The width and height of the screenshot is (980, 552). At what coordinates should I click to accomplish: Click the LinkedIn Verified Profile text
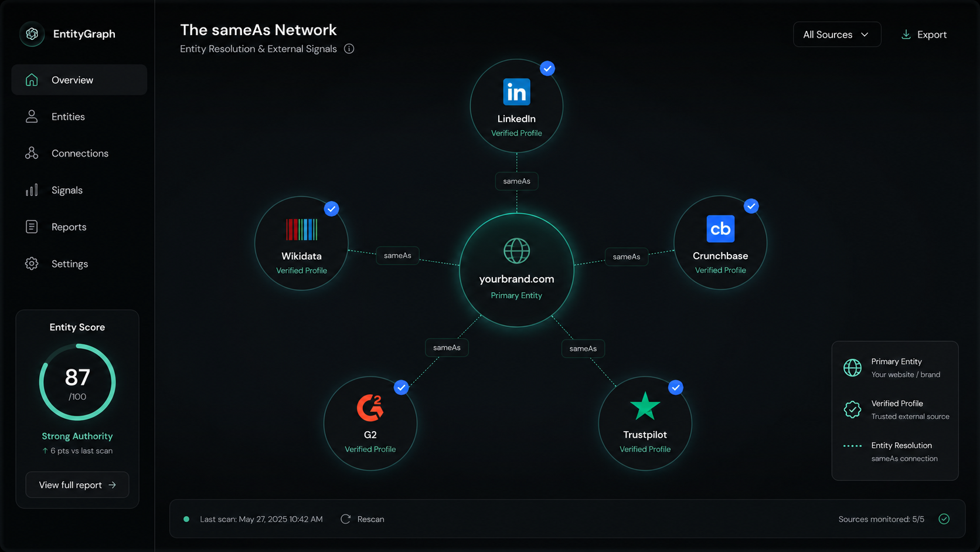click(x=516, y=133)
